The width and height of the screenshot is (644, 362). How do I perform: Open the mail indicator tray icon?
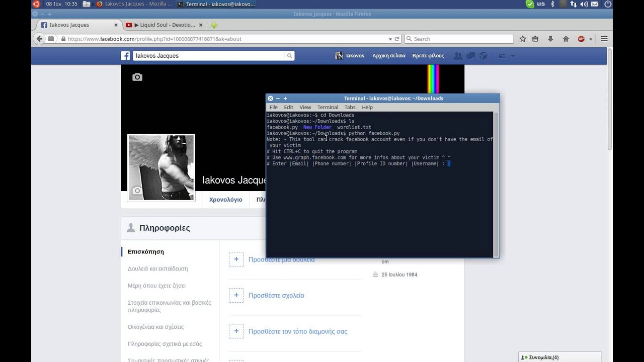pos(595,4)
